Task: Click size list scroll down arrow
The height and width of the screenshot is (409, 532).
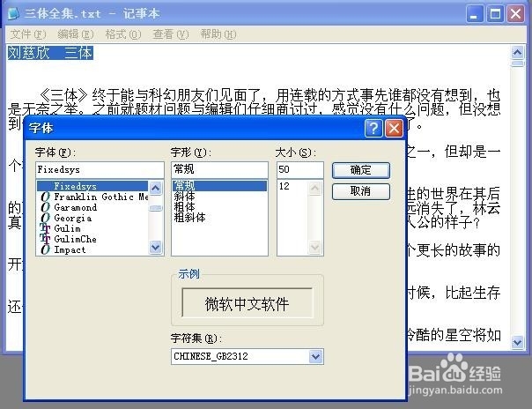Action: coord(314,247)
